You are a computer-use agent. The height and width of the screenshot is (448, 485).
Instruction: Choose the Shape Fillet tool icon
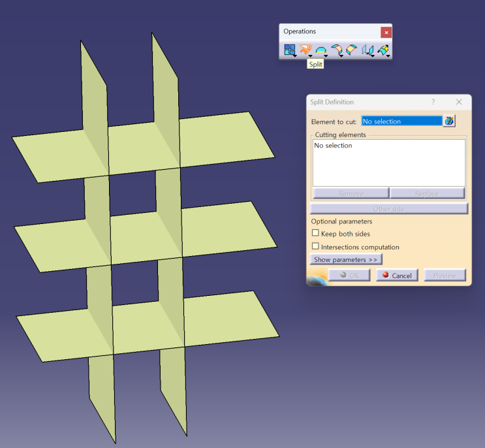pyautogui.click(x=337, y=50)
